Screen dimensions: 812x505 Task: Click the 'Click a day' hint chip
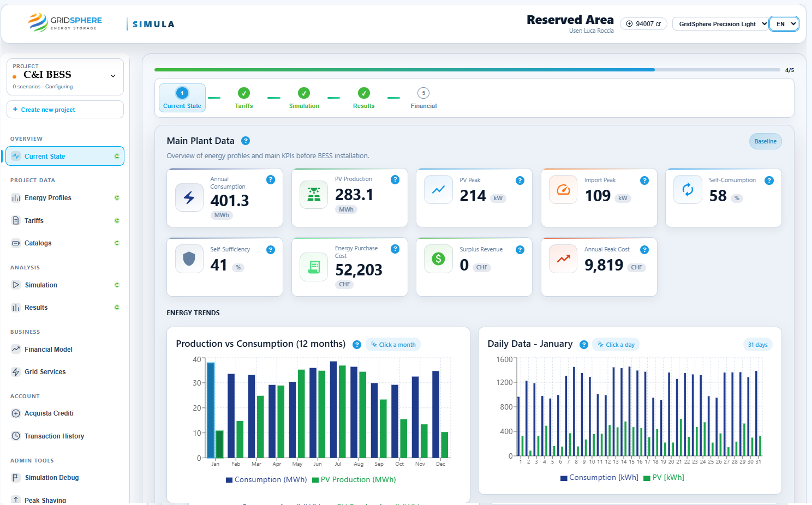[x=616, y=345]
